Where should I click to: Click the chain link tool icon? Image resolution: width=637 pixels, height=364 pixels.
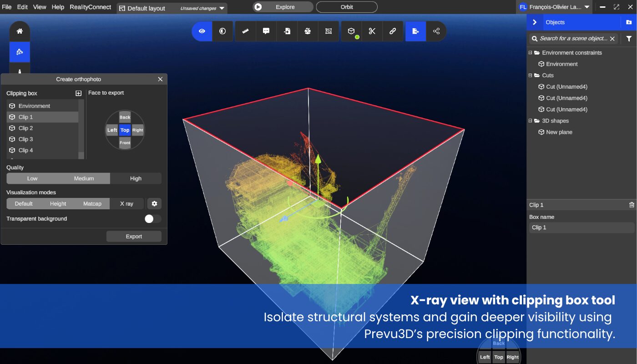tap(393, 31)
